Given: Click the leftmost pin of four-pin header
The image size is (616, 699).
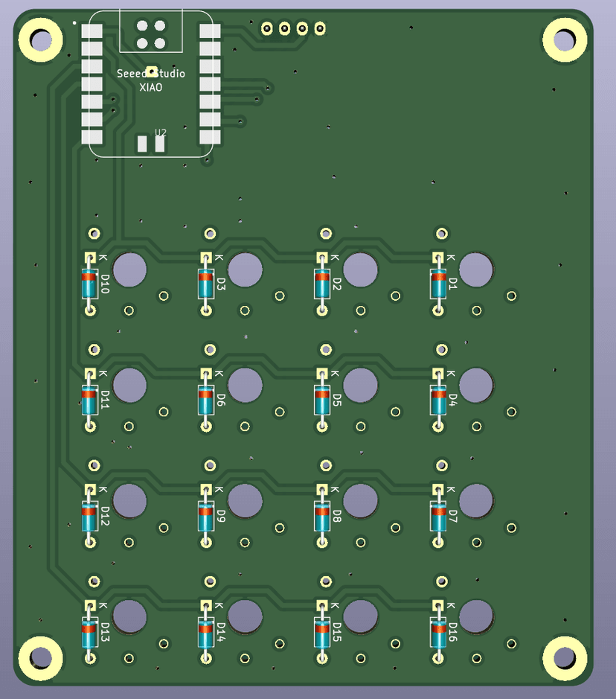Looking at the screenshot, I should (x=267, y=29).
